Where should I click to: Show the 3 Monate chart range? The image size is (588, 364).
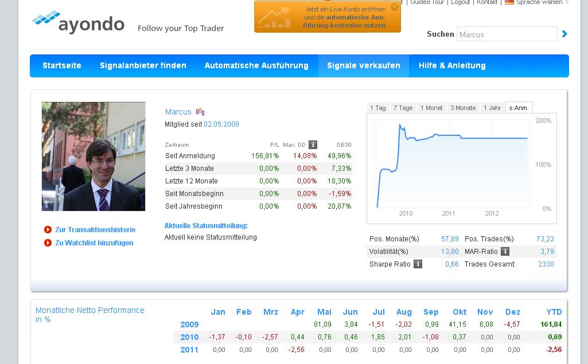pos(462,108)
